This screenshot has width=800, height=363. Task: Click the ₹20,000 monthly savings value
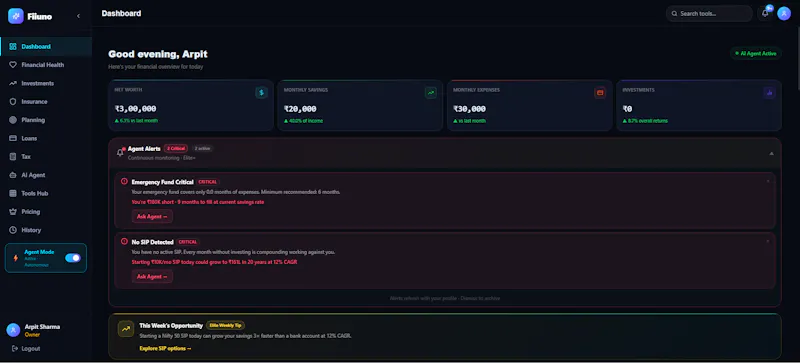300,109
